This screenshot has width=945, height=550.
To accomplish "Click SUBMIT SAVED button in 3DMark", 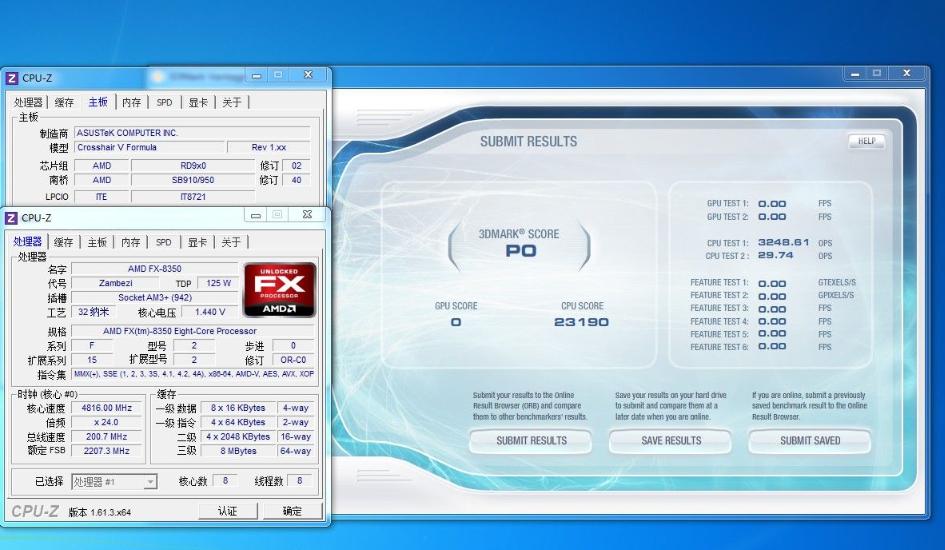I will (x=810, y=441).
